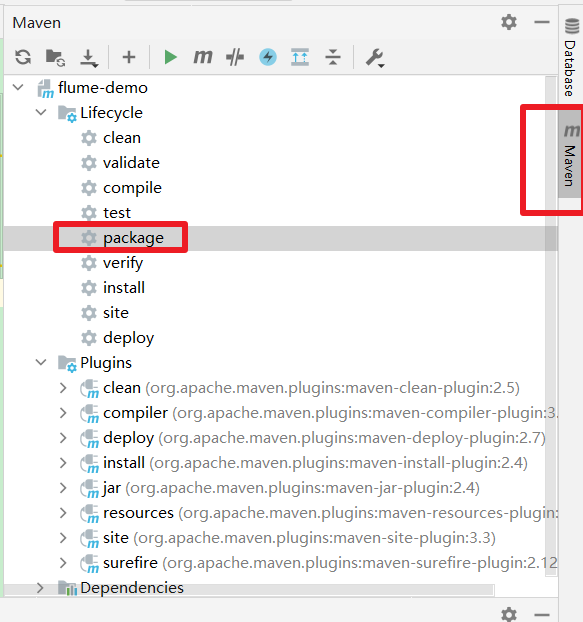Image resolution: width=583 pixels, height=622 pixels.
Task: Add a Maven project with plus icon
Action: tap(129, 57)
